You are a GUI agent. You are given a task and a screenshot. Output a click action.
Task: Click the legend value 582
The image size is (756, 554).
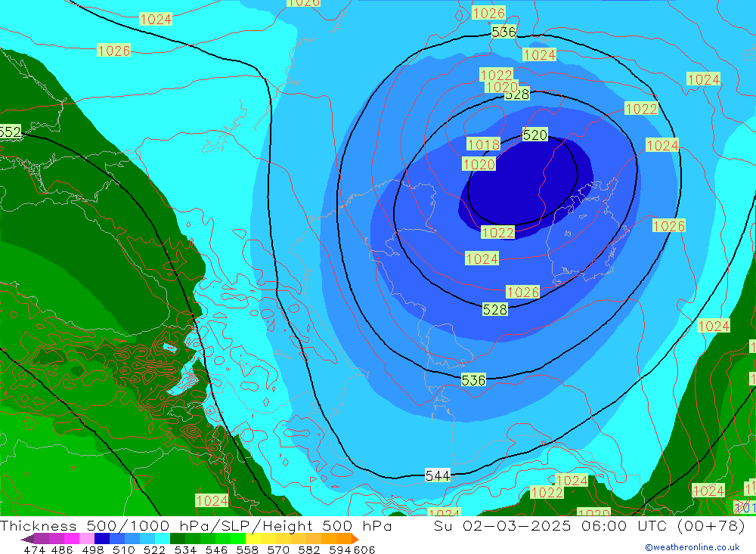(309, 549)
